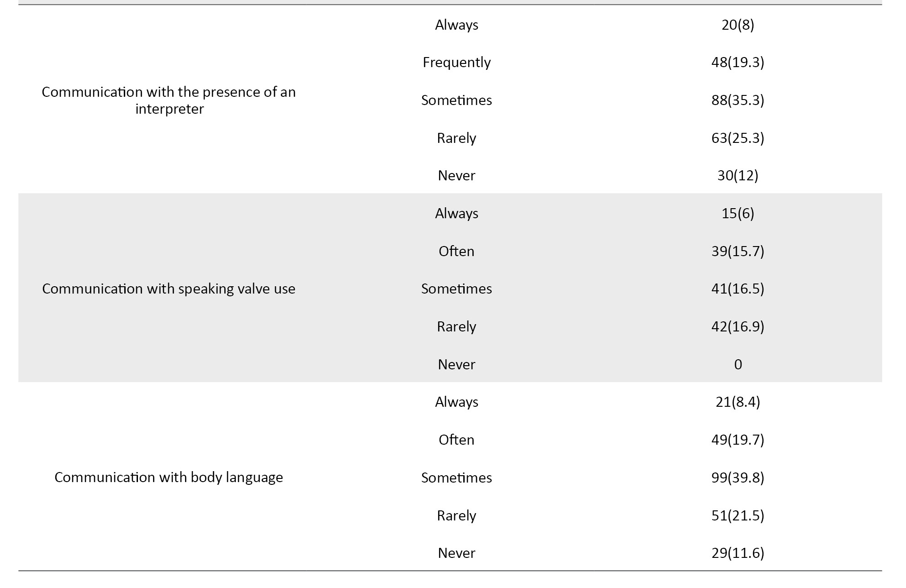
Task: Click the 'Communication with body language' row header
Action: [x=169, y=478]
